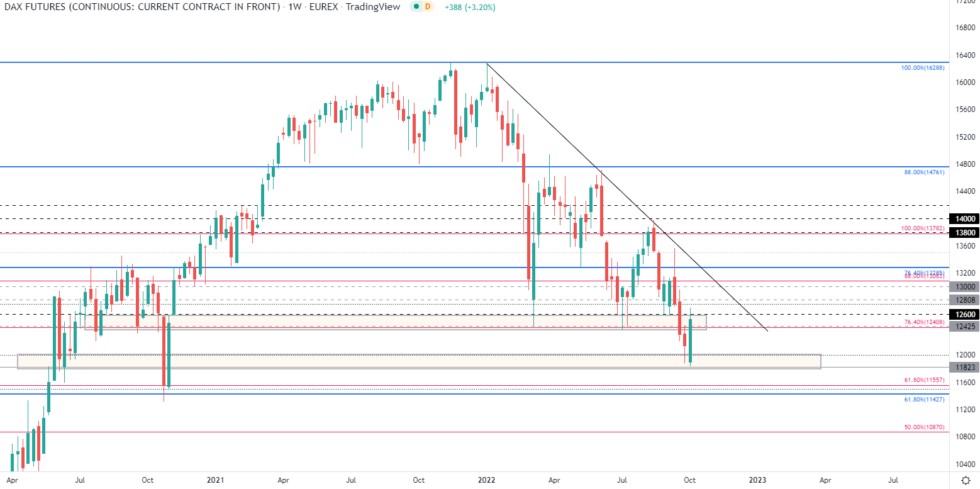Image resolution: width=980 pixels, height=489 pixels.
Task: Click the 2023 label on time axis
Action: 757,480
